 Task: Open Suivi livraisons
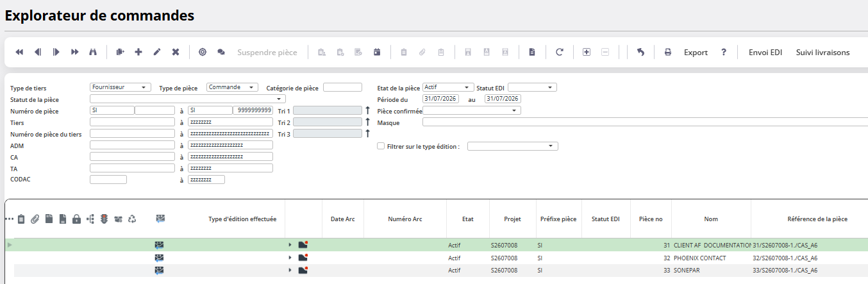(822, 53)
